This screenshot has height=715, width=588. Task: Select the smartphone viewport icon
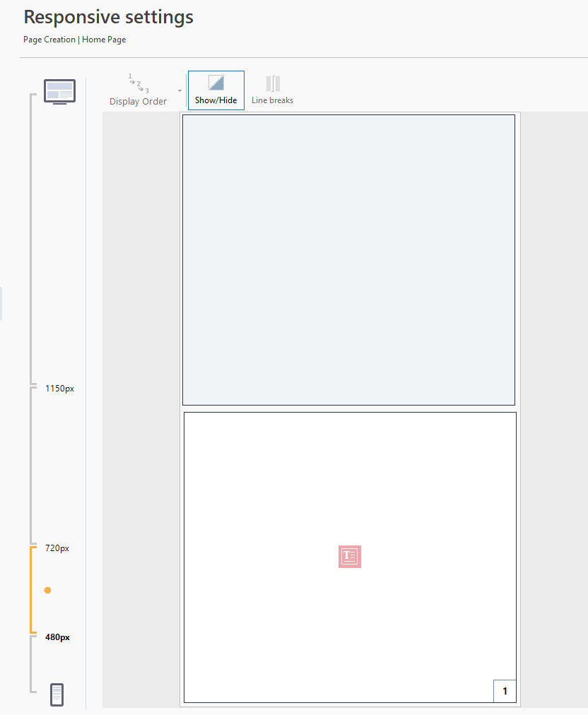57,695
